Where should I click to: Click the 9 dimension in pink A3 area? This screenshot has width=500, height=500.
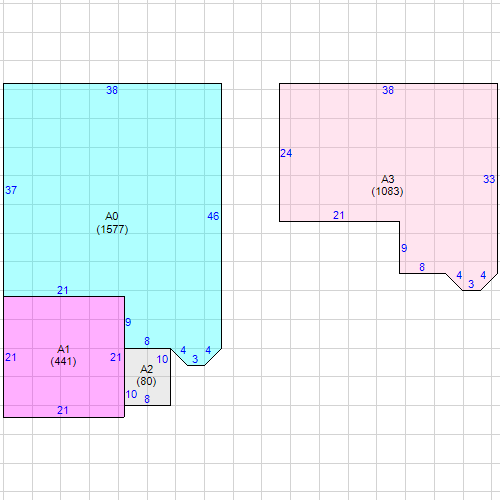point(404,248)
